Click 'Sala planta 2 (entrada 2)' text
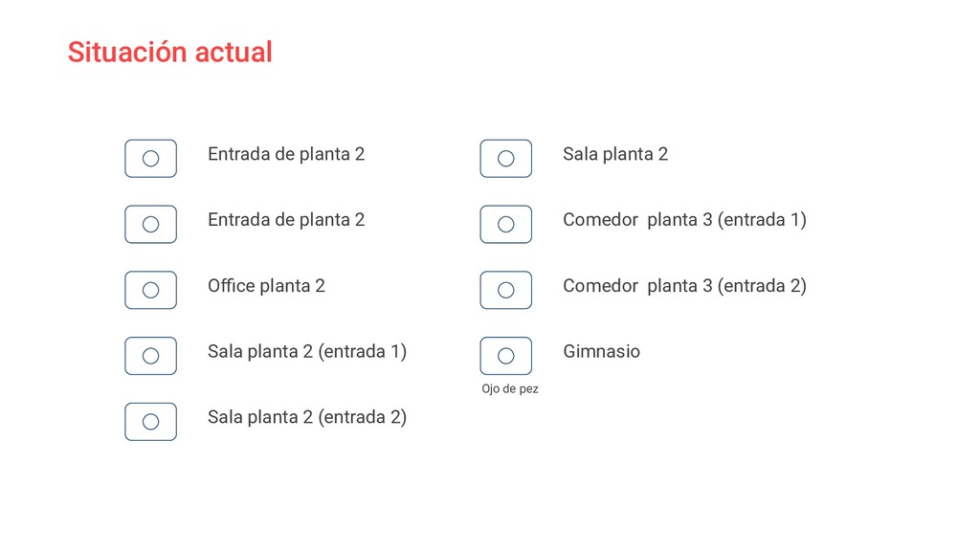 [306, 417]
